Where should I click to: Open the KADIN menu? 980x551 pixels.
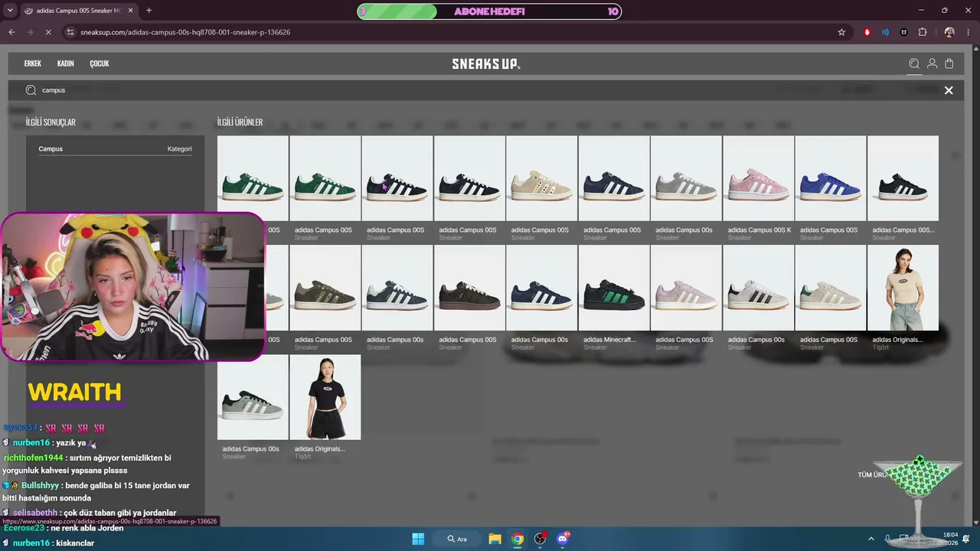coord(65,64)
